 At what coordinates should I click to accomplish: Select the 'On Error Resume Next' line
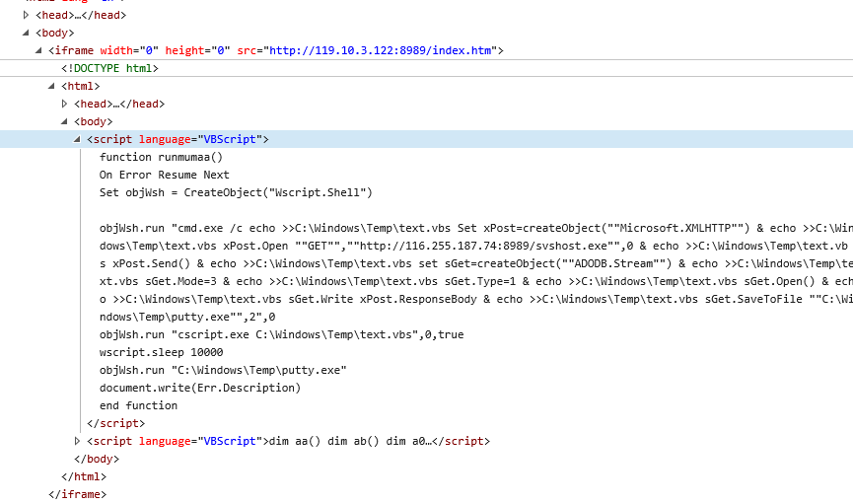coord(165,175)
